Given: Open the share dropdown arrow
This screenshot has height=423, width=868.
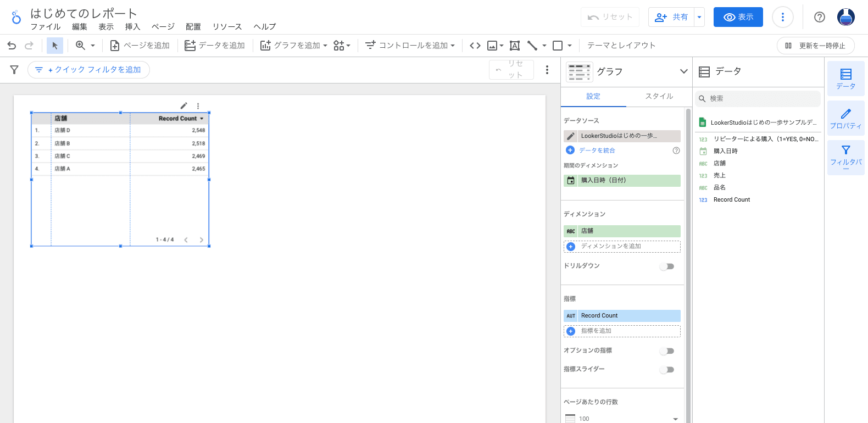Looking at the screenshot, I should (x=699, y=17).
